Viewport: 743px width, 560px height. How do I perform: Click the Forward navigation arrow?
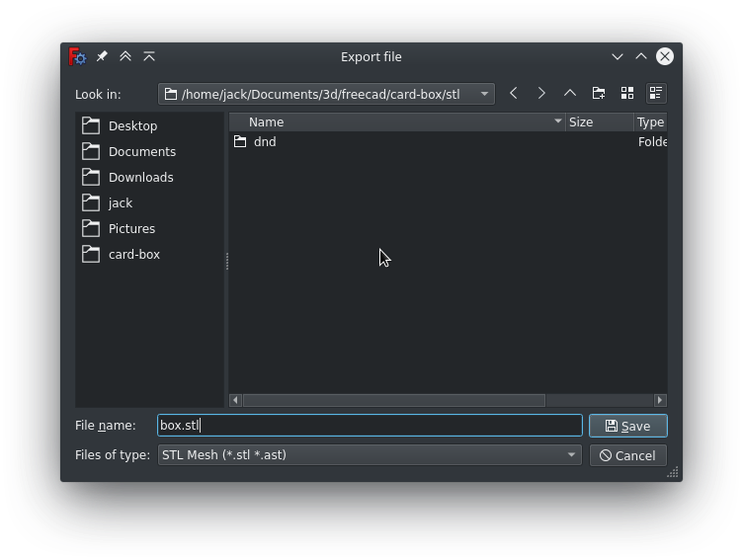point(541,93)
